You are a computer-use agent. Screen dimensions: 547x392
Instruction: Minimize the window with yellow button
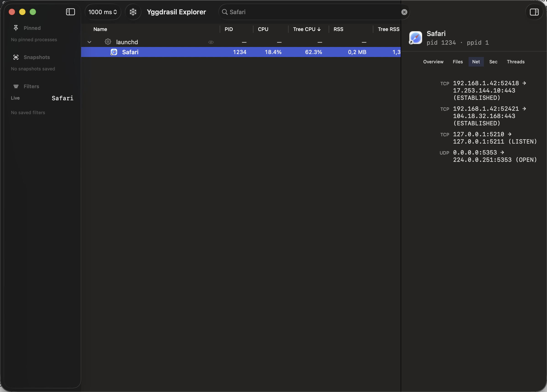click(22, 12)
